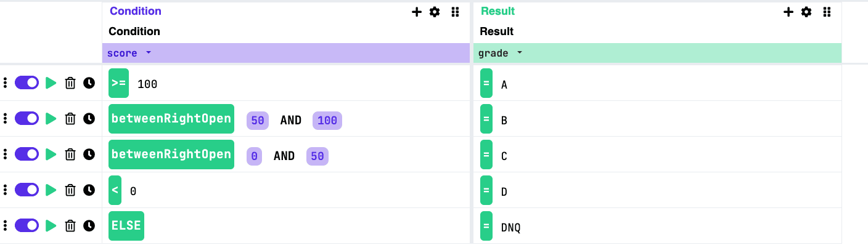Add a new Result column with plus icon
The width and height of the screenshot is (868, 245).
(x=788, y=12)
